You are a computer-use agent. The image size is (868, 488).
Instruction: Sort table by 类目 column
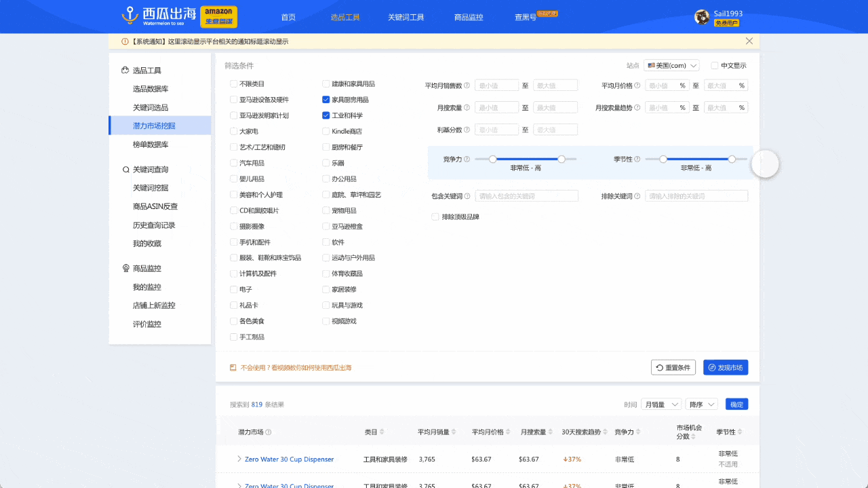[382, 432]
